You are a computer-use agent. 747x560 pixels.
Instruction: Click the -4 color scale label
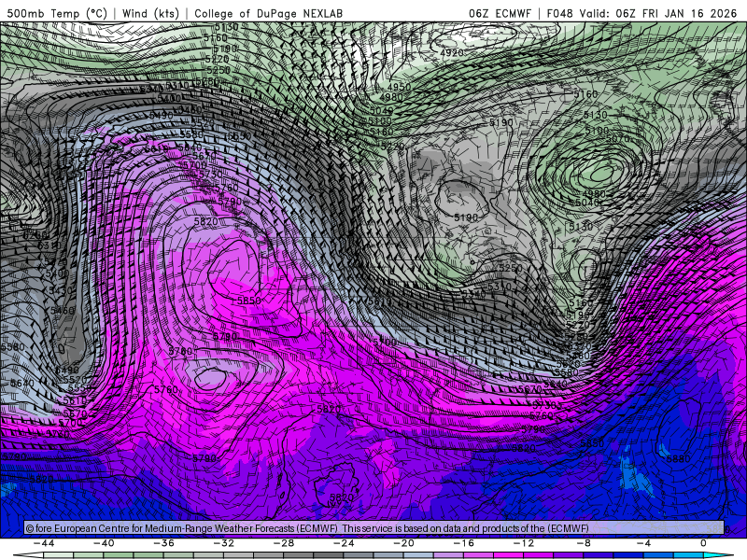pyautogui.click(x=644, y=543)
